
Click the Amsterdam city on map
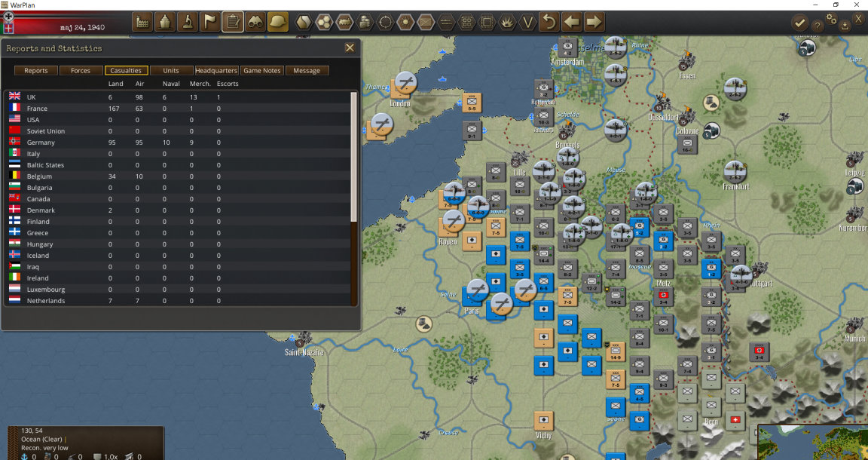pos(567,62)
